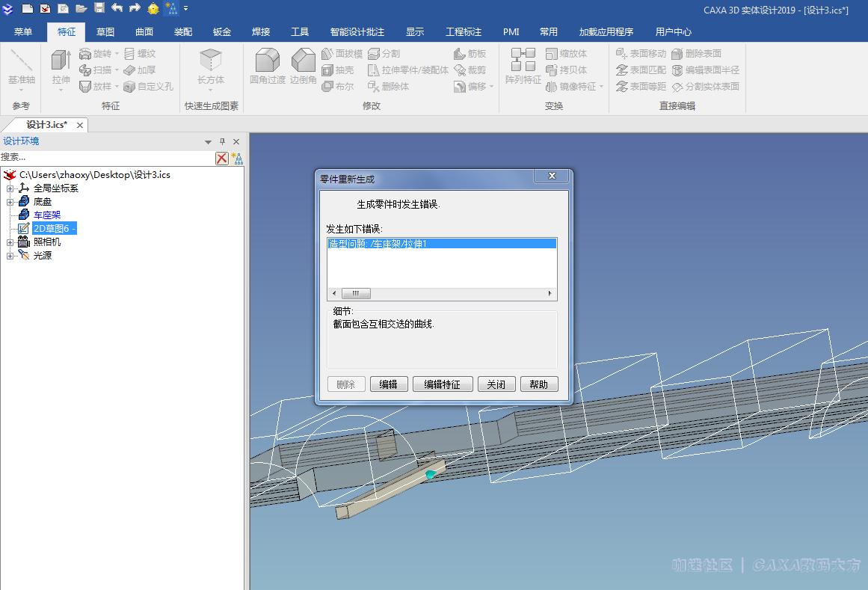
Task: Click the error list scroll right arrow
Action: [550, 293]
